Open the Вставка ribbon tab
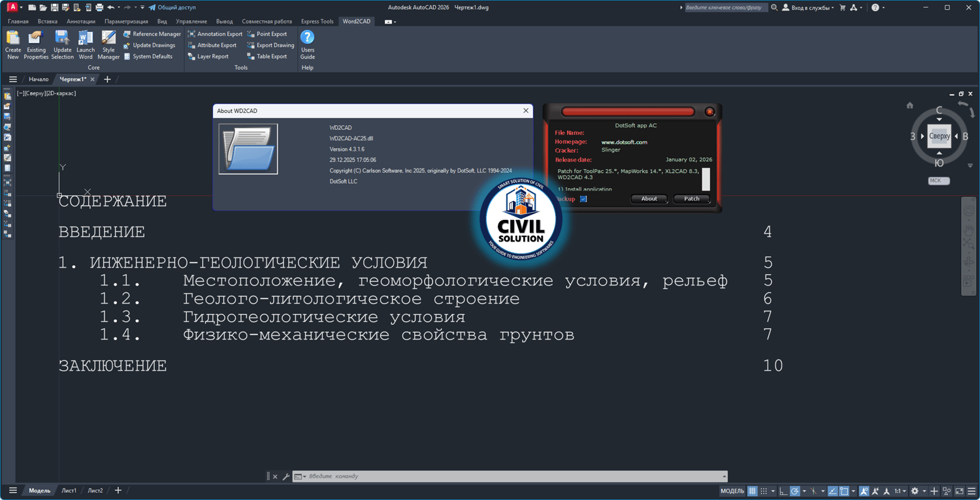Viewport: 980px width, 500px height. (x=48, y=22)
